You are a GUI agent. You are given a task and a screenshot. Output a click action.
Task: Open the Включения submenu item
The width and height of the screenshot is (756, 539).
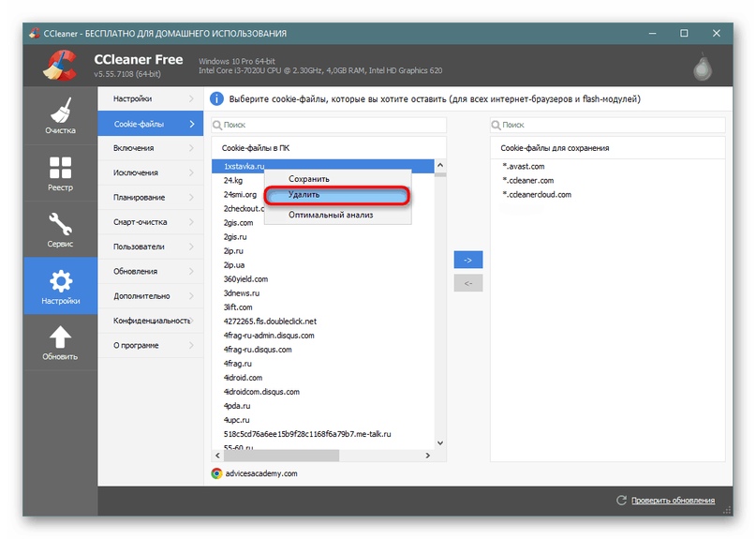pos(151,148)
